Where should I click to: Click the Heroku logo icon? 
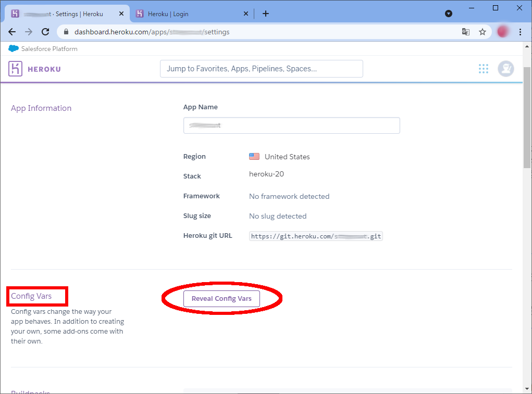click(16, 69)
